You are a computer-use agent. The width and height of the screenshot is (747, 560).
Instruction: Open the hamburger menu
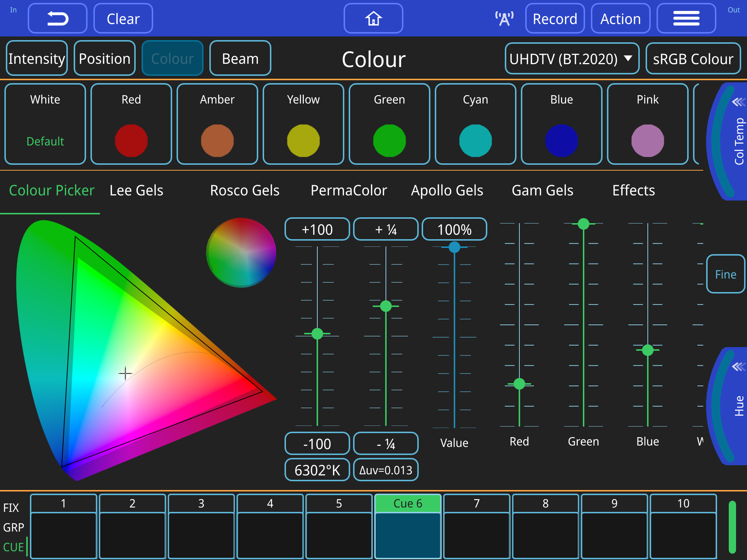pos(686,18)
